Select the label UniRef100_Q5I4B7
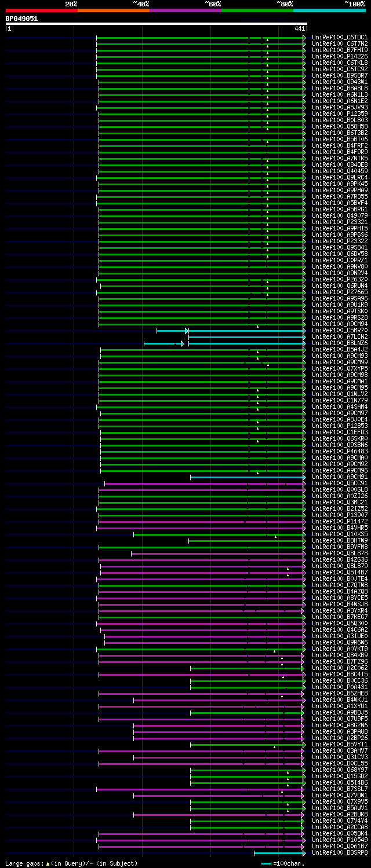This screenshot has width=371, height=868. 340,573
